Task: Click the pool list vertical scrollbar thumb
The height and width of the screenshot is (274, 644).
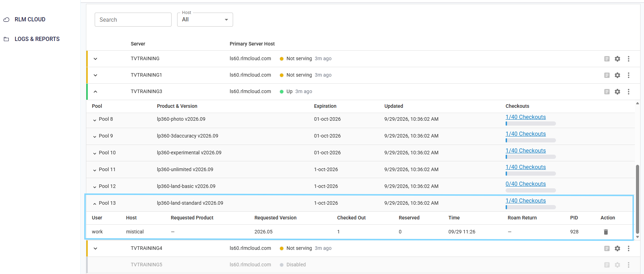Action: (x=637, y=199)
